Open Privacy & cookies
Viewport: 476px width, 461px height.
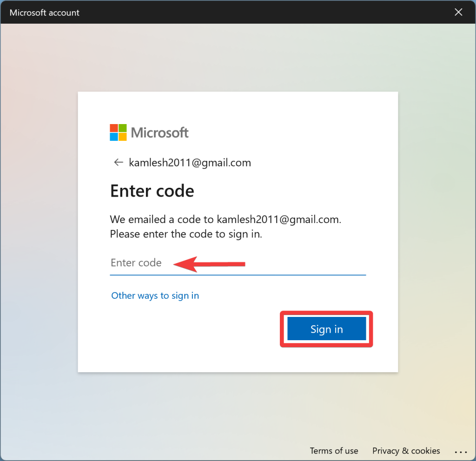click(x=406, y=451)
